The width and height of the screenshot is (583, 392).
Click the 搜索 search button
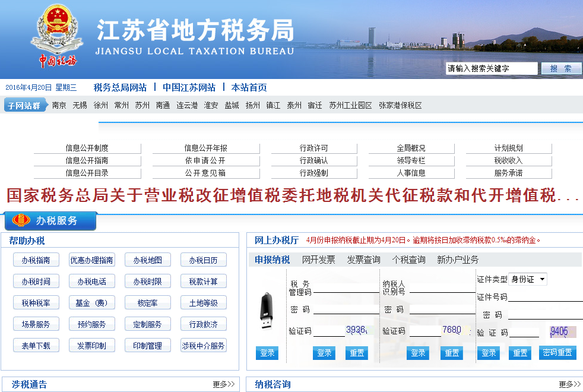(x=561, y=68)
